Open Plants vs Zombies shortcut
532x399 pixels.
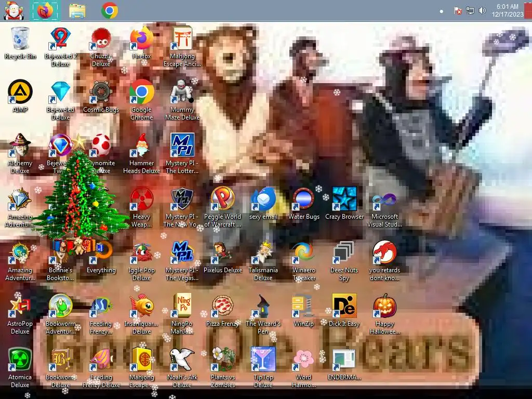[222, 368]
